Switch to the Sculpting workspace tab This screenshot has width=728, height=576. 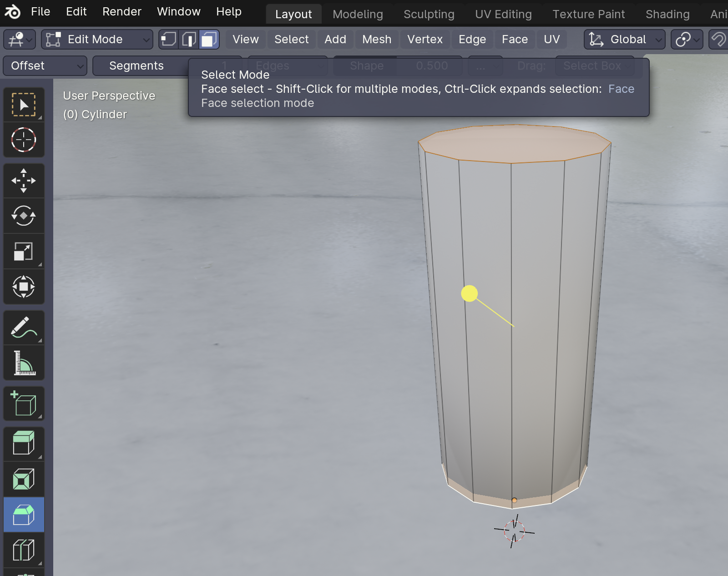429,14
